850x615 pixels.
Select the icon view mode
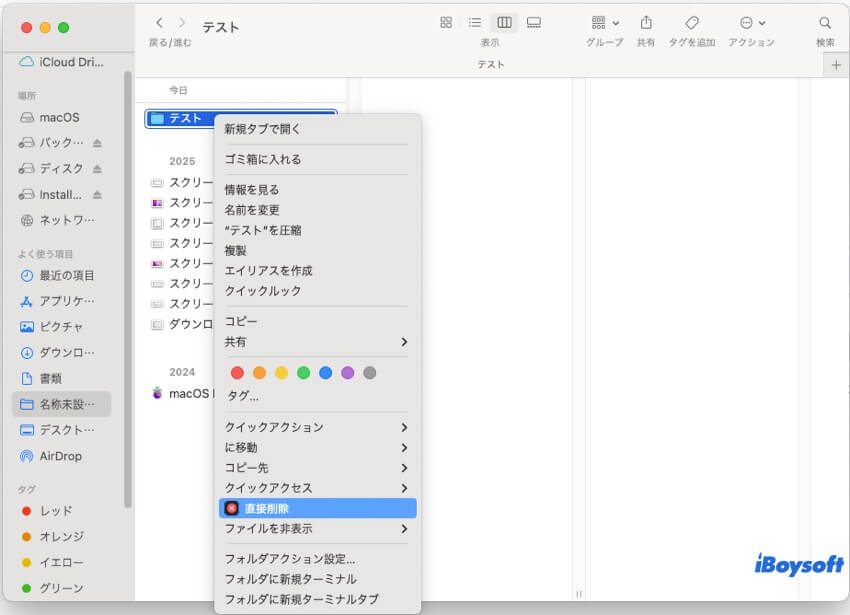(x=446, y=21)
